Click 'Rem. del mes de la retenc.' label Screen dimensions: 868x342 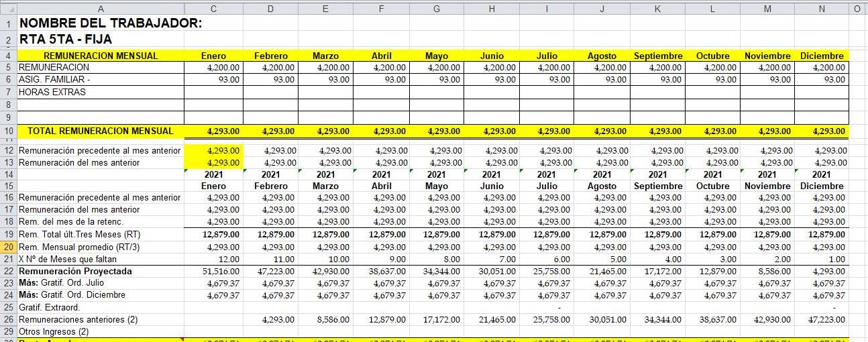70,222
